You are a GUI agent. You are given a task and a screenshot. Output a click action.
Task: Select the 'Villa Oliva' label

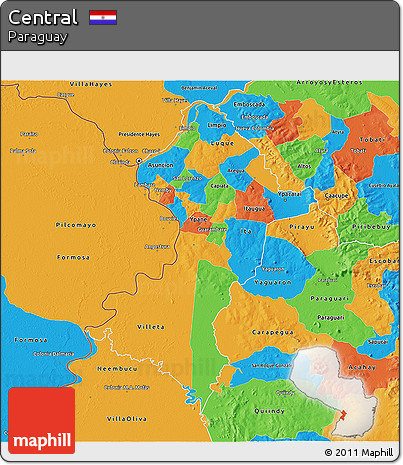127,419
